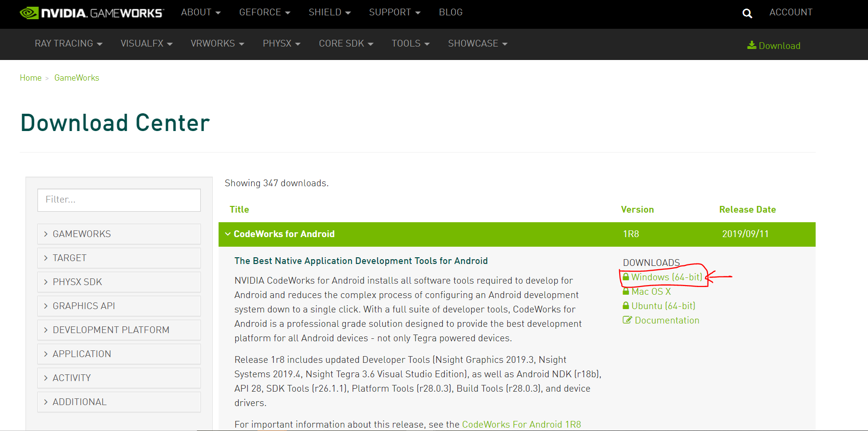Open the TOOLS menu
This screenshot has width=868, height=431.
(x=411, y=44)
